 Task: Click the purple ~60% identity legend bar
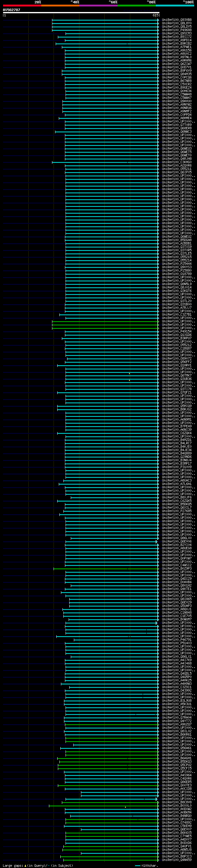click(98, 6)
